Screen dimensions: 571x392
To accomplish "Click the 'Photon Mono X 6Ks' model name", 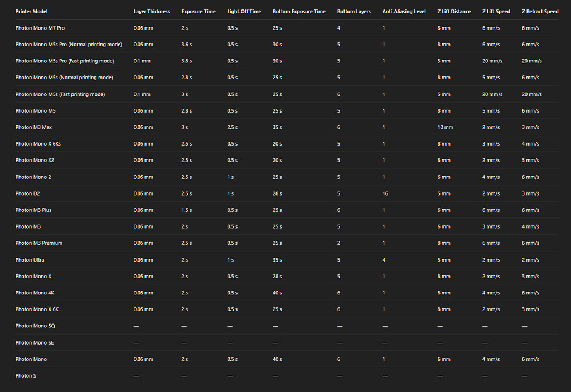I will (38, 143).
